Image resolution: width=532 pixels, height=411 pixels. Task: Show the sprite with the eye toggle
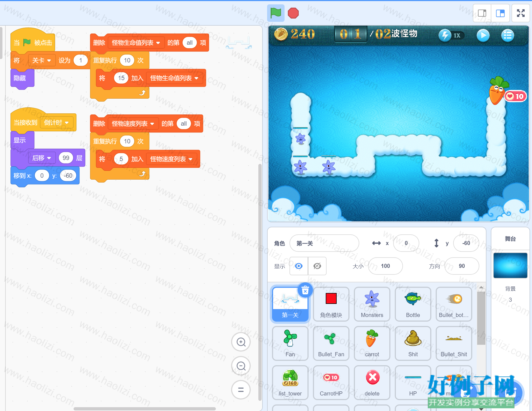pyautogui.click(x=299, y=266)
